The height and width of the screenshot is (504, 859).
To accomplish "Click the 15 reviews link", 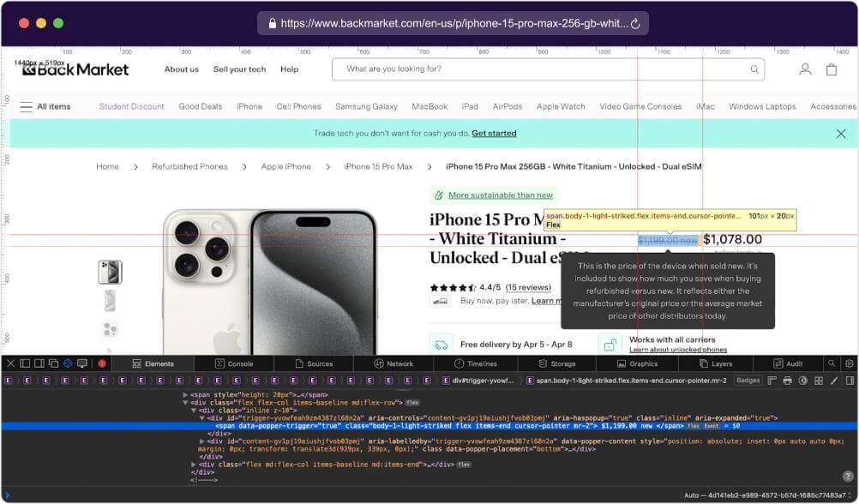I will pos(529,287).
